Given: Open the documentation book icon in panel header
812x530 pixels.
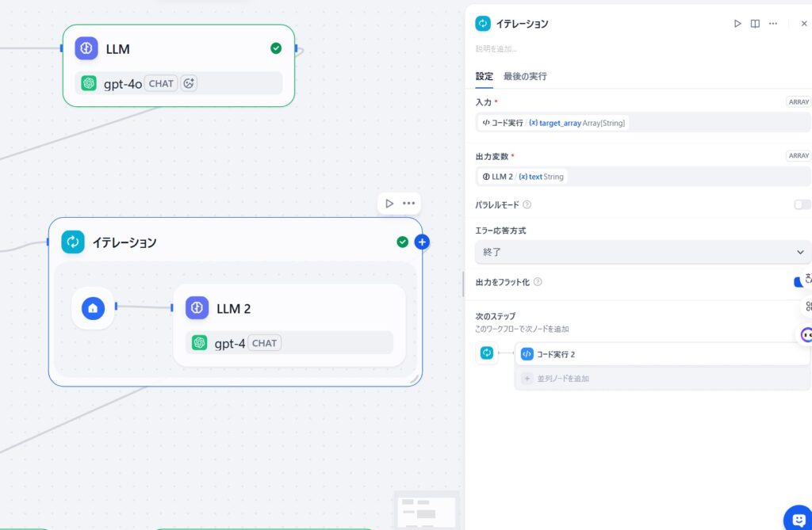Looking at the screenshot, I should (x=755, y=24).
